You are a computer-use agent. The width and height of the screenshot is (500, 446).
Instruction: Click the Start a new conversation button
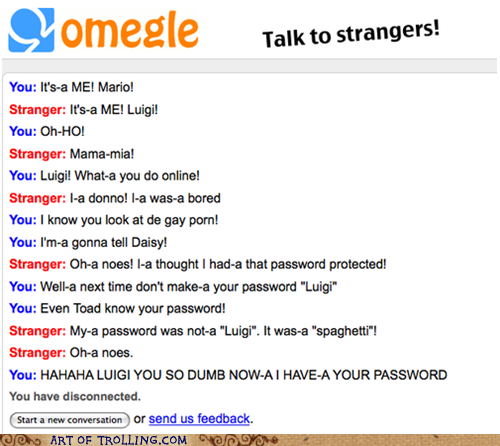pyautogui.click(x=69, y=420)
